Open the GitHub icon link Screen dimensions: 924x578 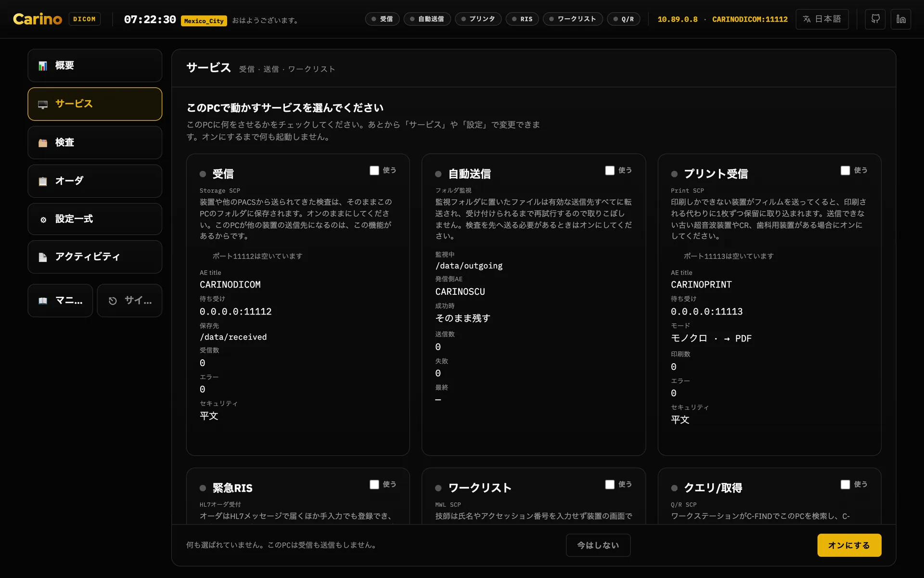875,19
